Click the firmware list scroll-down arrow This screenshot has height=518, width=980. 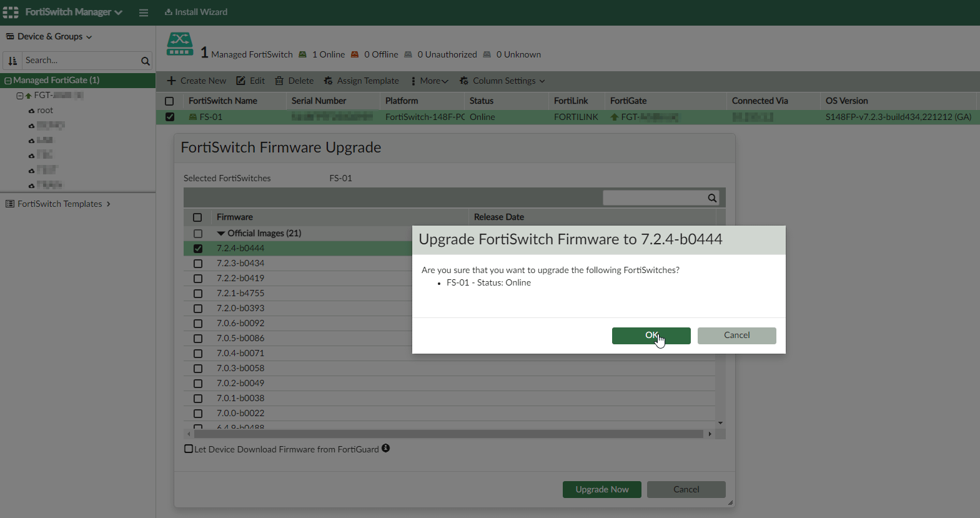pos(721,423)
